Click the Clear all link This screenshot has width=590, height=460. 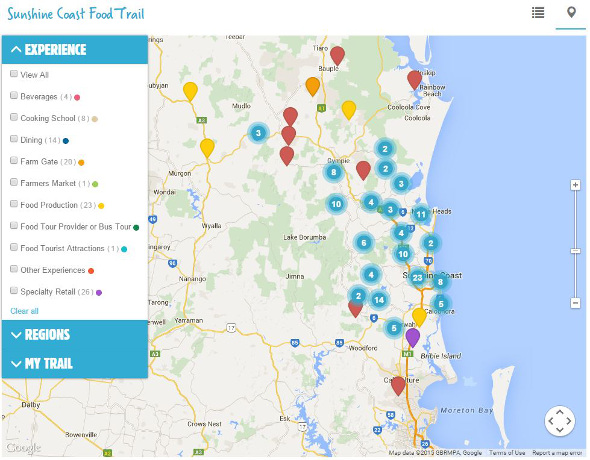(24, 311)
